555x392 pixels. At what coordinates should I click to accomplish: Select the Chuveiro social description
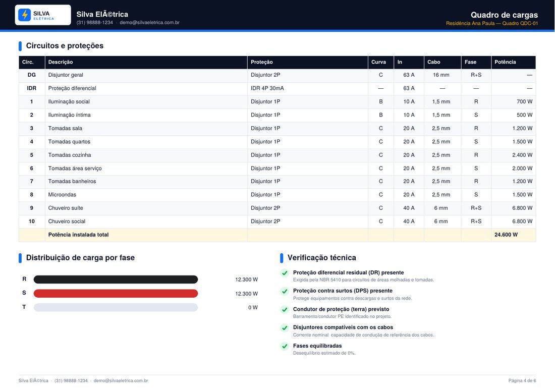pyautogui.click(x=67, y=221)
